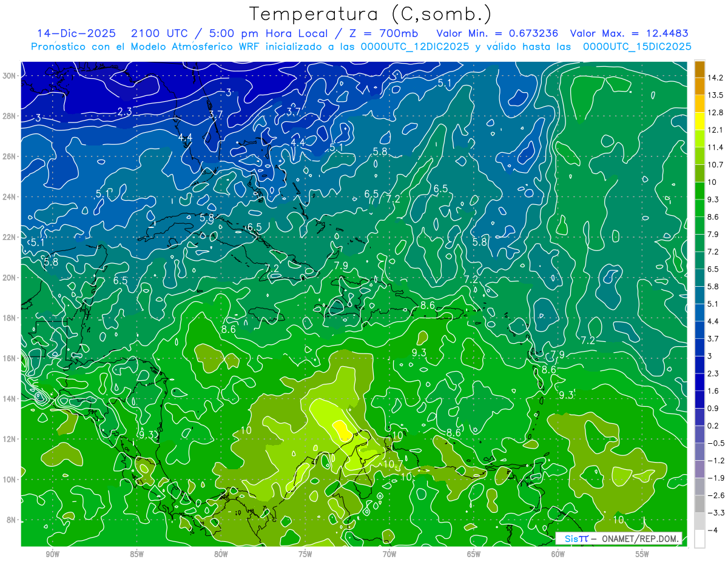
Task: Click the '75W' longitude axis label
Action: click(x=305, y=554)
